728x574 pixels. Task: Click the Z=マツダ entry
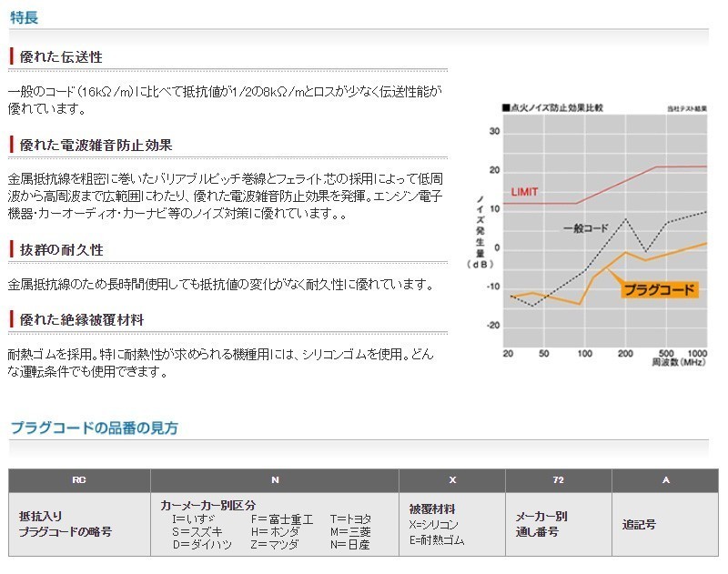[275, 544]
